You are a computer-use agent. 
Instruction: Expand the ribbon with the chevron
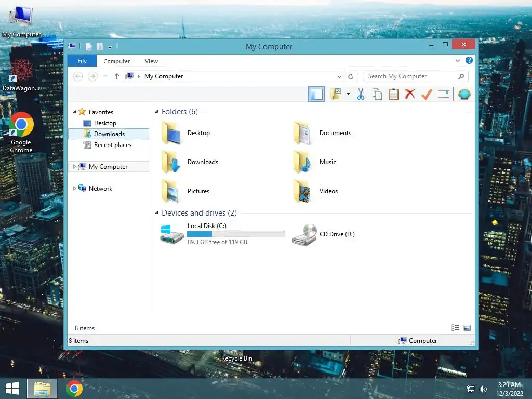tap(457, 61)
